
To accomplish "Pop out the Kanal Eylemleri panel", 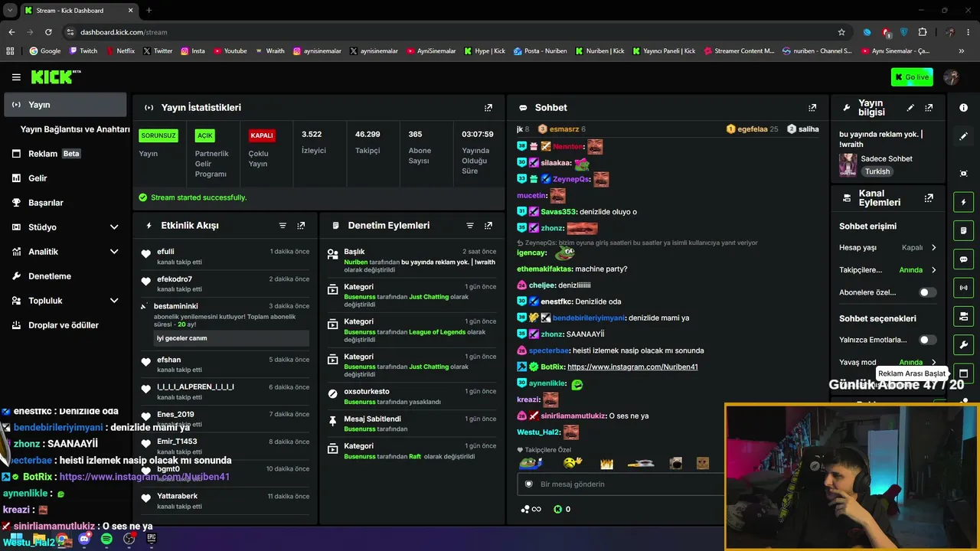I will [929, 198].
